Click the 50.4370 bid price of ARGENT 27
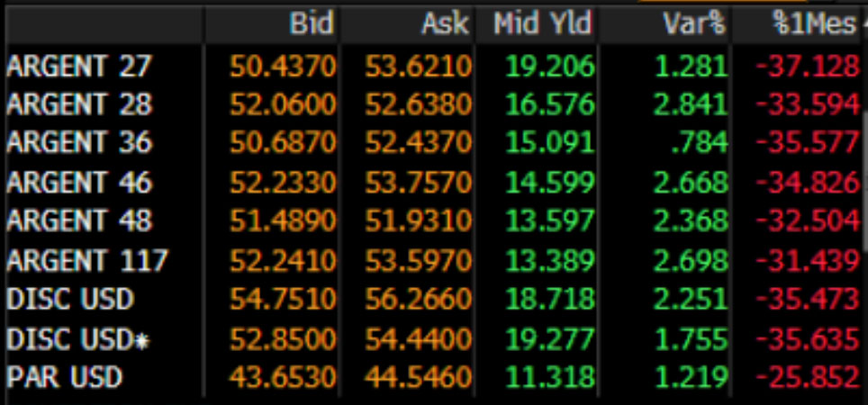868x405 pixels. pos(283,67)
